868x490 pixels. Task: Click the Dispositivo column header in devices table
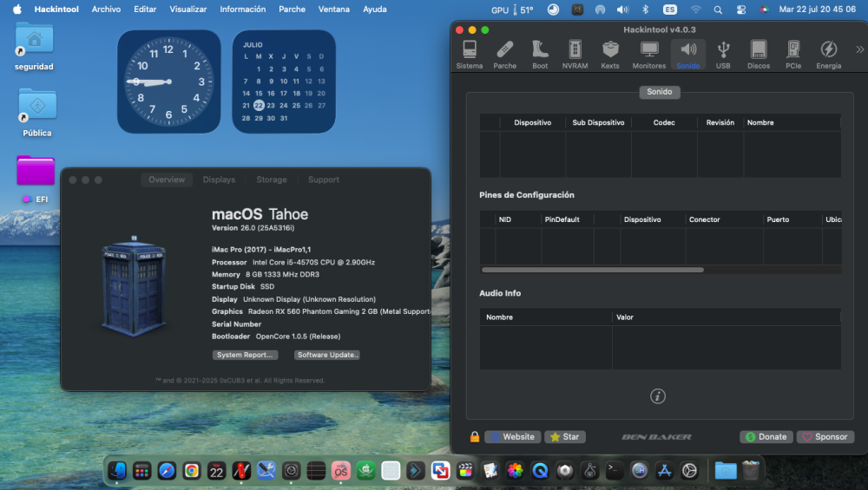[533, 123]
